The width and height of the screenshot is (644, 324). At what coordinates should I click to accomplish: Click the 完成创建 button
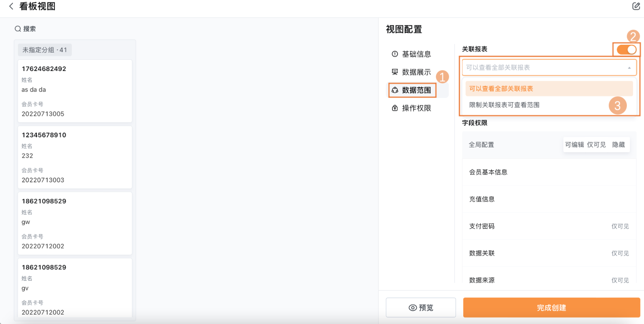tap(551, 308)
